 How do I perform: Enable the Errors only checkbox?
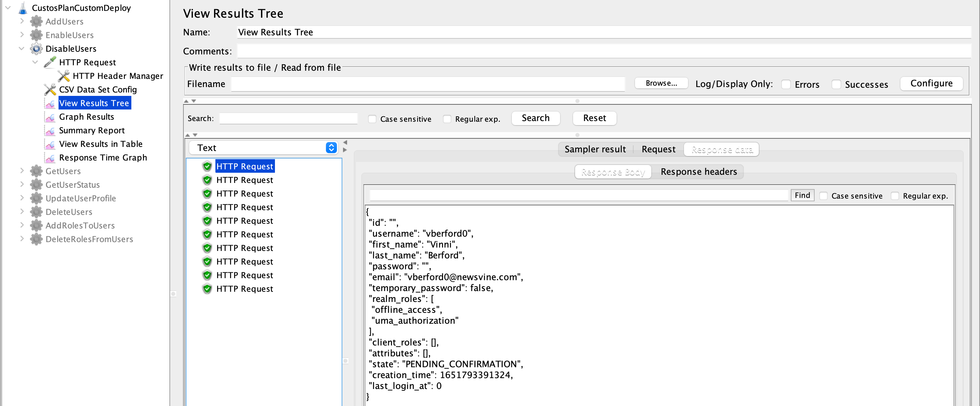[x=786, y=84]
